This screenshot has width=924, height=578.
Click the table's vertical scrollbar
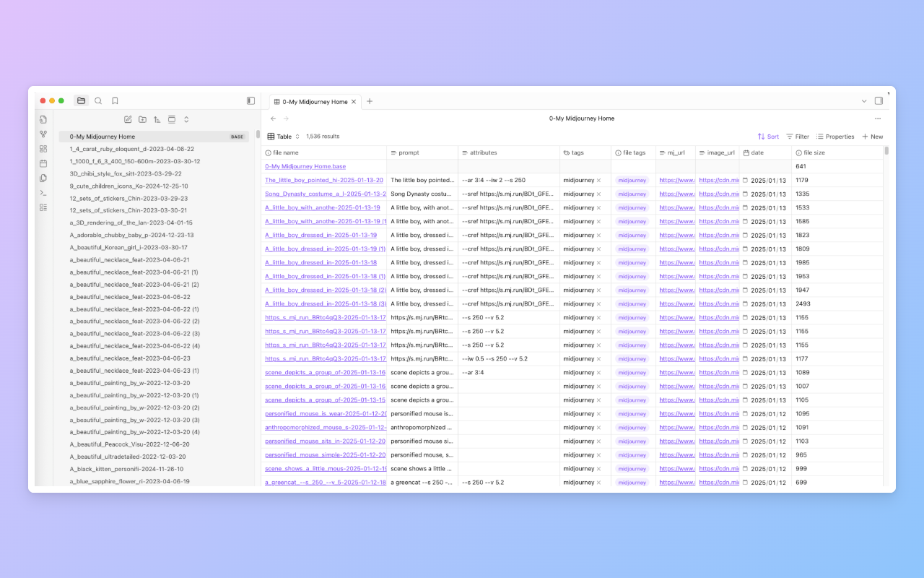(886, 151)
